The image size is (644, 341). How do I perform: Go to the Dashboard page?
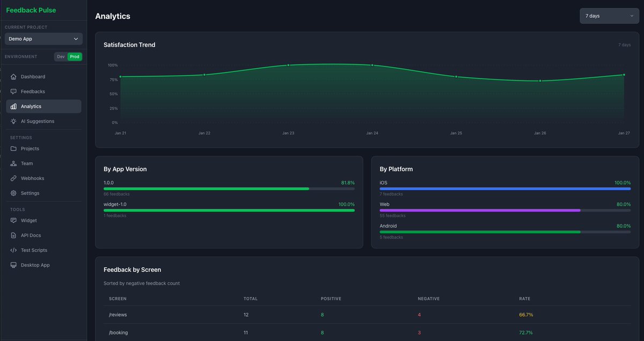click(43, 77)
